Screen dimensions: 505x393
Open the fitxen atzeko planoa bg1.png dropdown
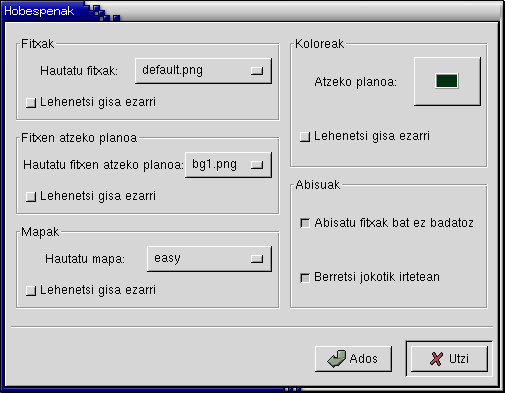click(x=228, y=165)
